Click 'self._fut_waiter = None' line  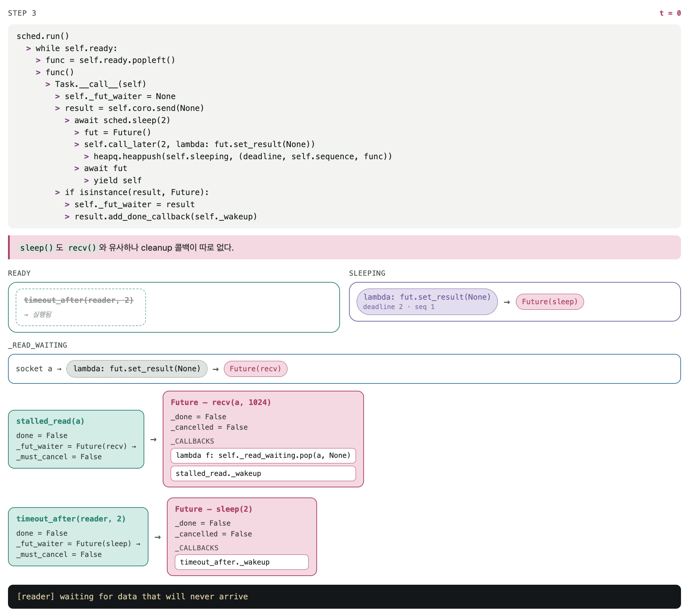(x=120, y=96)
